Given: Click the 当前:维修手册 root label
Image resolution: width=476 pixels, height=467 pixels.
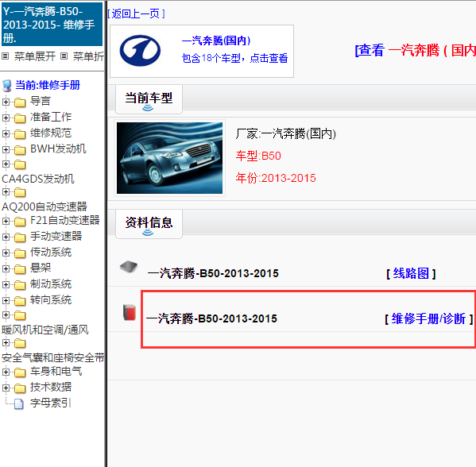Looking at the screenshot, I should point(48,85).
